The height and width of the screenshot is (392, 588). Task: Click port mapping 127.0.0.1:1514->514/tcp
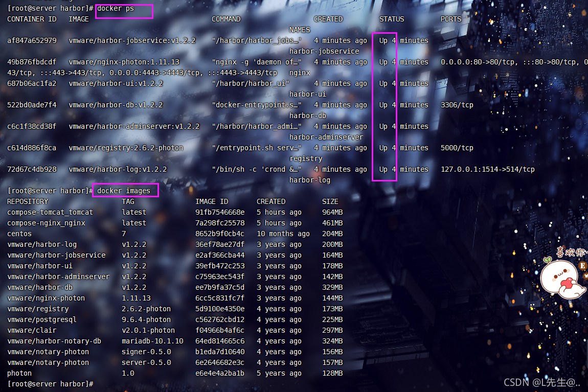click(487, 169)
